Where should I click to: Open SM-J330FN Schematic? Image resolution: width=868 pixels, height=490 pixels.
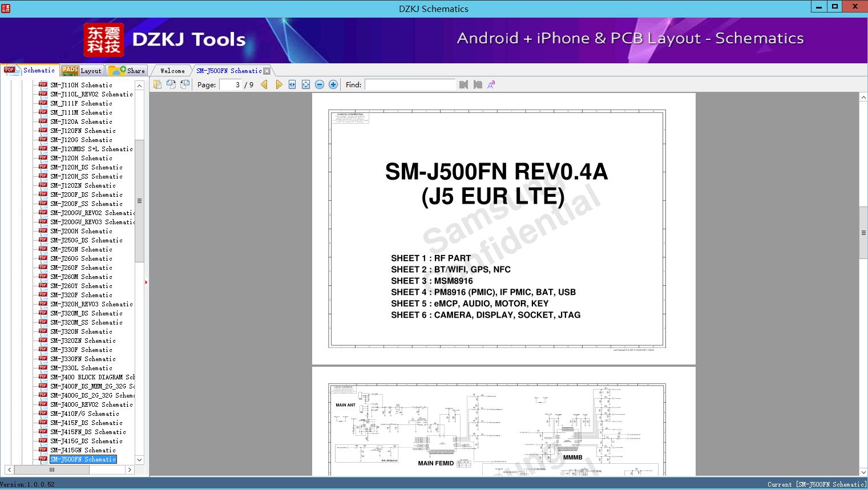click(83, 359)
